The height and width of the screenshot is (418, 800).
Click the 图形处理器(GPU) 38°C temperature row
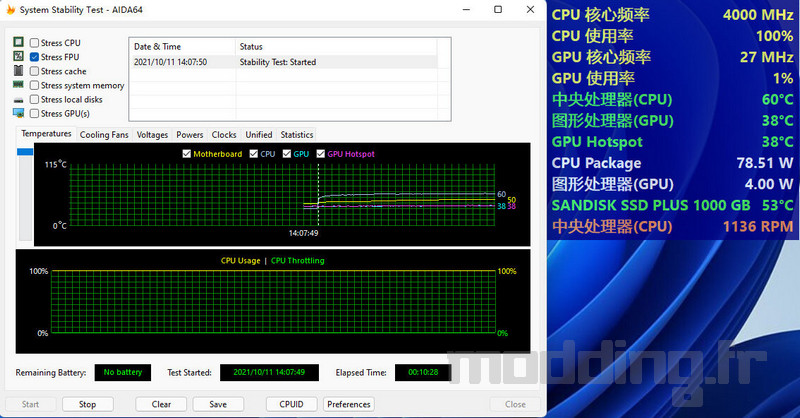click(672, 120)
